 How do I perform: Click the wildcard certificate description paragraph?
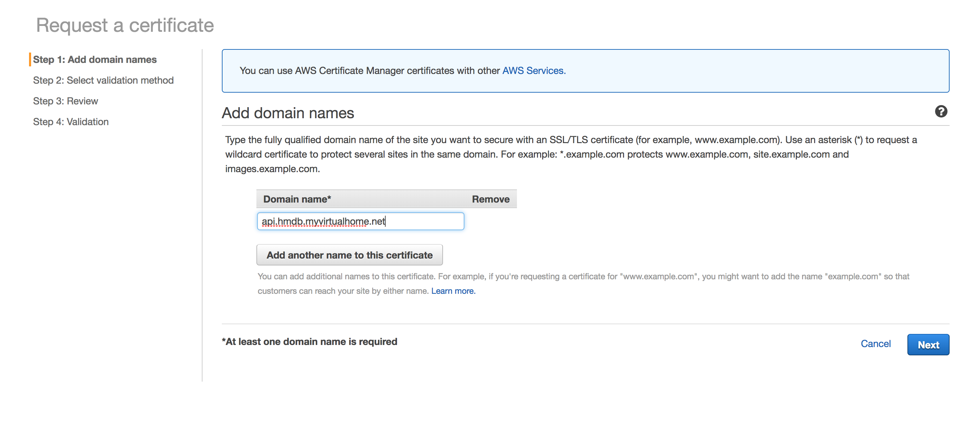(x=571, y=154)
